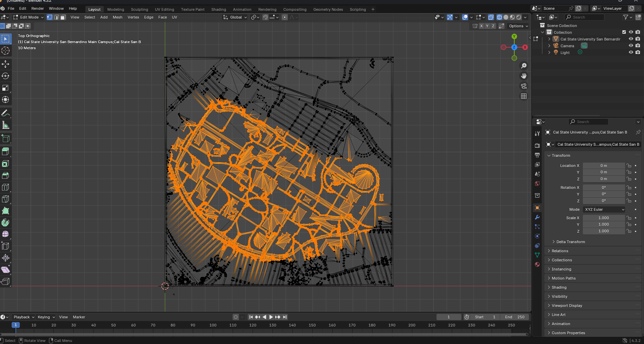Select the Spin tool
Viewport: 644px width, 344px height.
tap(5, 223)
